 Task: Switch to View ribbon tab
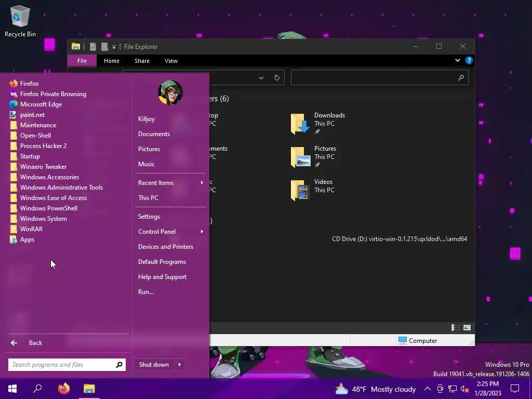click(x=171, y=61)
